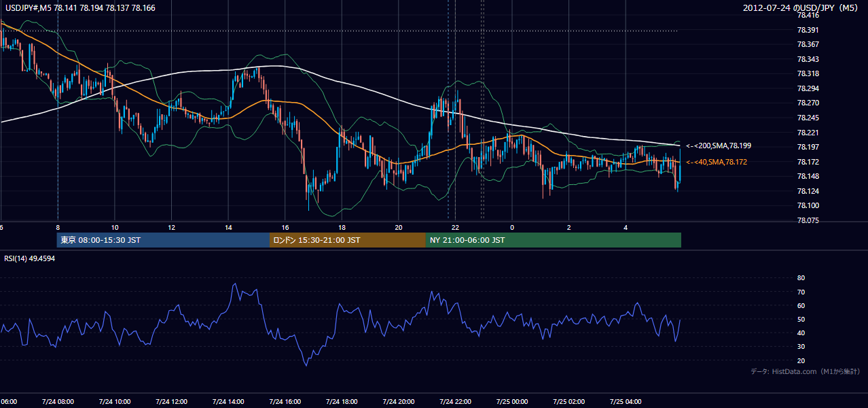Click hour mark 10 under the price chart

point(115,227)
